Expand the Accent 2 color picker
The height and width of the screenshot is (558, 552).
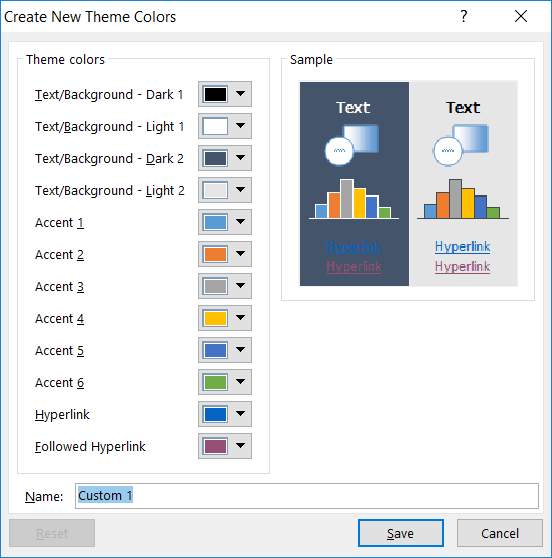click(225, 254)
